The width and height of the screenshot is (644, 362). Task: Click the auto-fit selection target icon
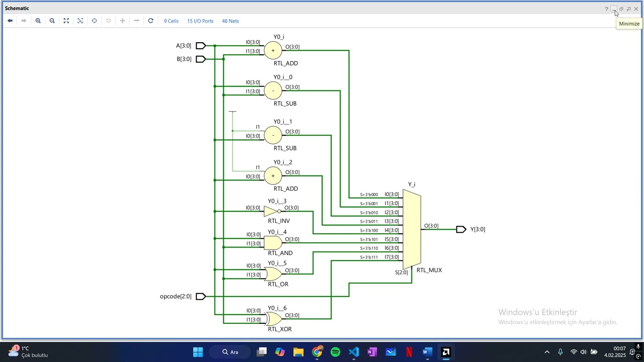[x=94, y=21]
